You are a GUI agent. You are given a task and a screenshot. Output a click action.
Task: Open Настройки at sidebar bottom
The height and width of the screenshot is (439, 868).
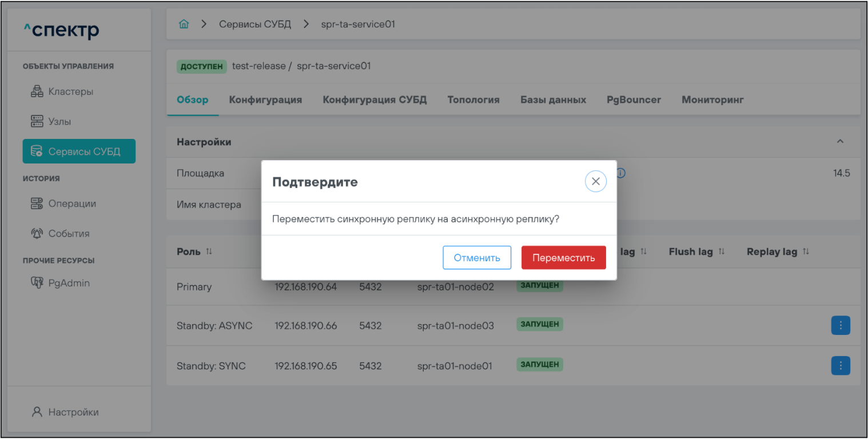click(65, 412)
